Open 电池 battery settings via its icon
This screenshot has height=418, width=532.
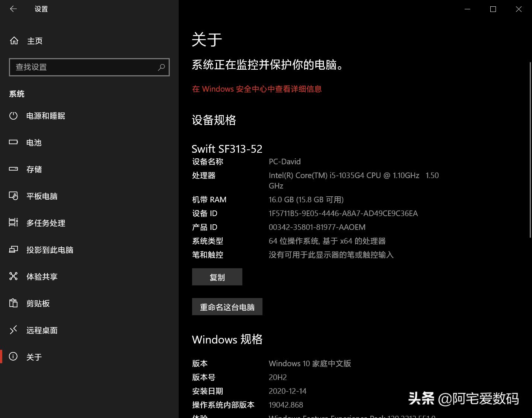(13, 142)
